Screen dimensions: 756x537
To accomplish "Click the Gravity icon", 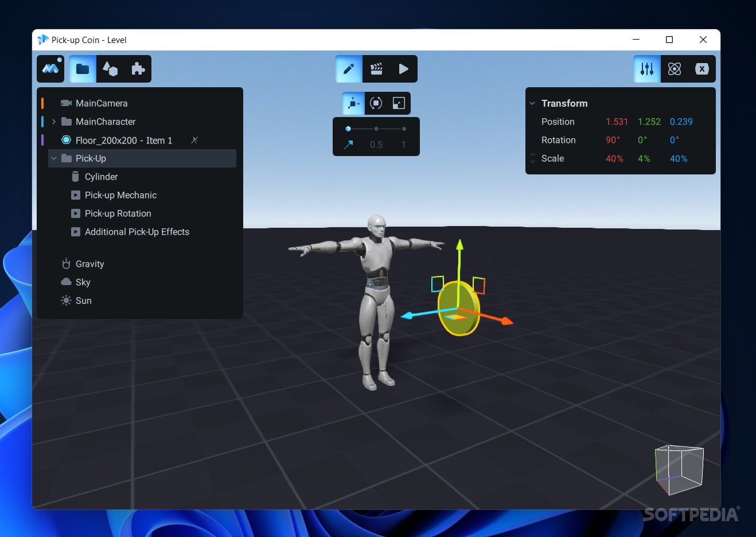I will click(x=66, y=263).
